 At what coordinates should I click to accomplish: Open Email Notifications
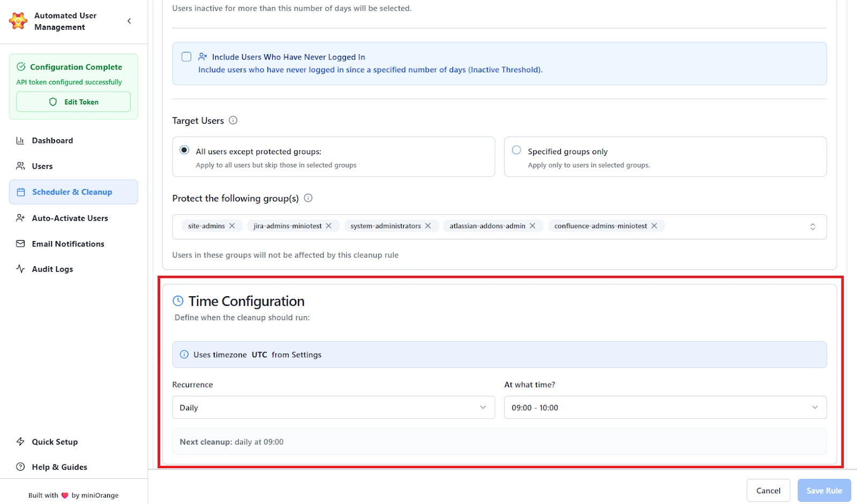(67, 244)
